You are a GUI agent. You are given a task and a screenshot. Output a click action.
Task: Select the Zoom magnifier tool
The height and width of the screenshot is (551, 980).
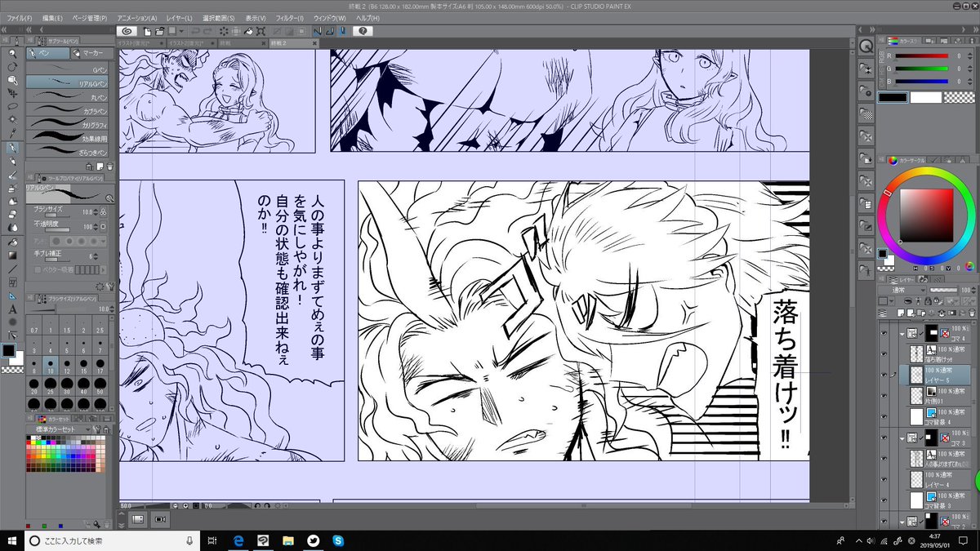click(13, 54)
